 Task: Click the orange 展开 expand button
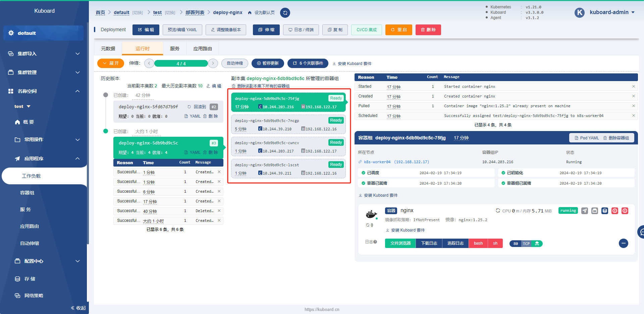(x=111, y=63)
